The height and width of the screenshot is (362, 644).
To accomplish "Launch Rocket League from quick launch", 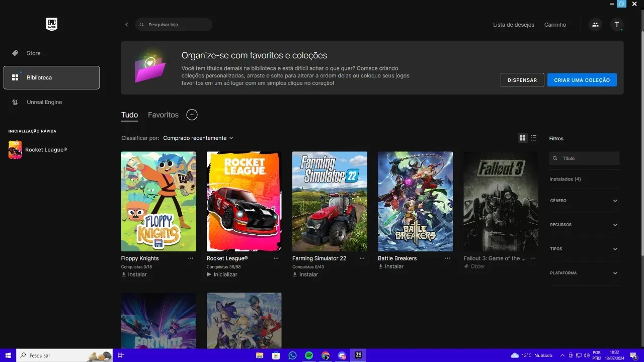I will click(38, 150).
